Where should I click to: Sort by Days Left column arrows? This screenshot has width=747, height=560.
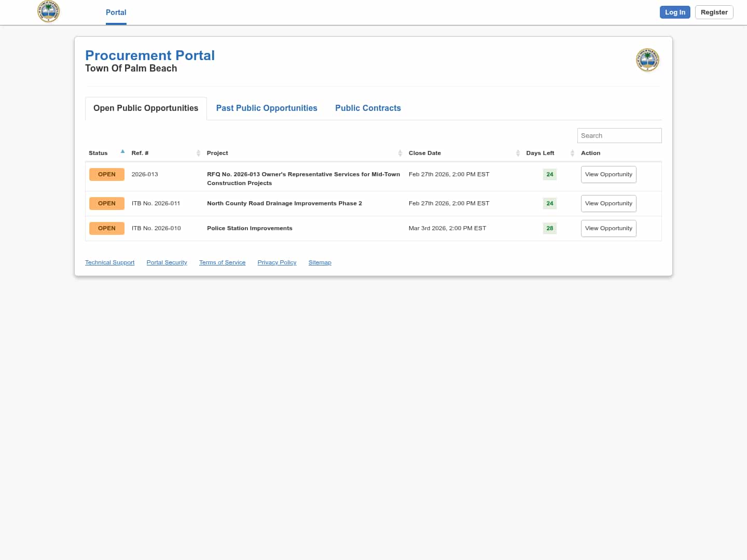572,153
